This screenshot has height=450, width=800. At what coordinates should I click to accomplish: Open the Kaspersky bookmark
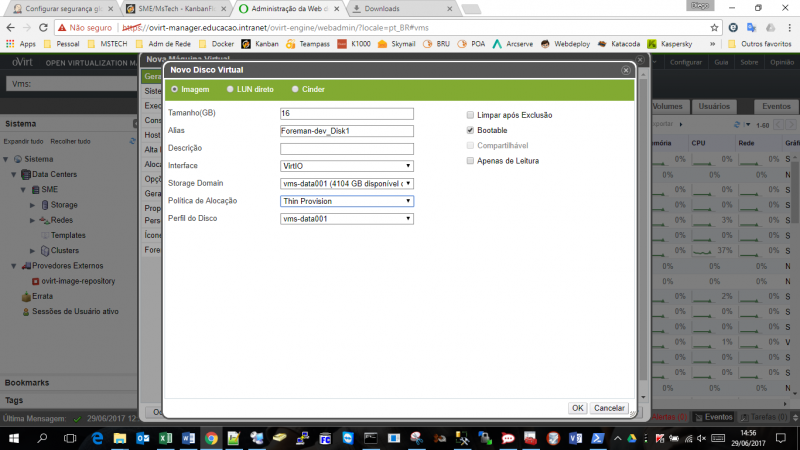(x=670, y=44)
